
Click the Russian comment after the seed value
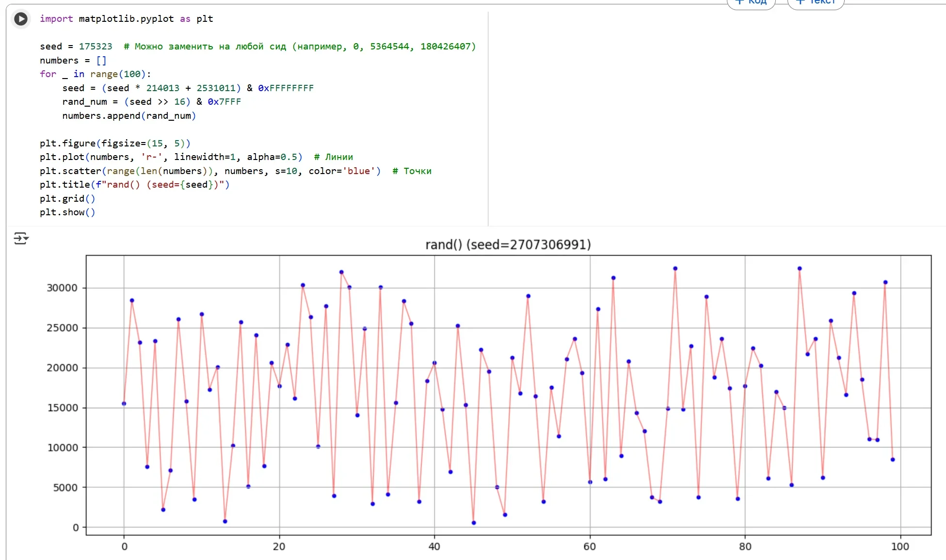300,47
